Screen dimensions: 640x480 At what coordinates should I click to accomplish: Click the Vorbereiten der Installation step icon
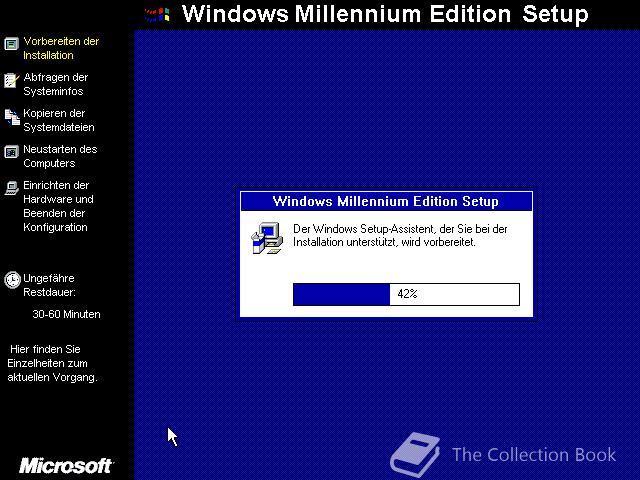[x=11, y=44]
